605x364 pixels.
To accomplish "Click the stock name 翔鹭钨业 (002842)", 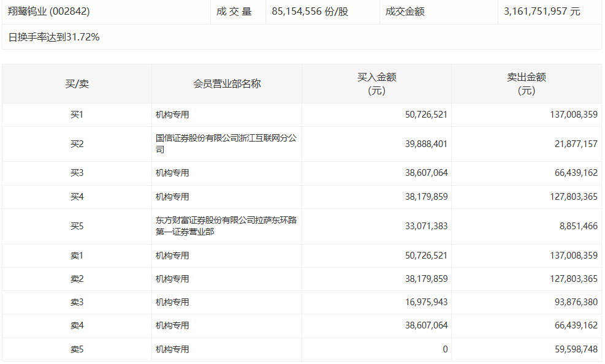I will (x=49, y=11).
